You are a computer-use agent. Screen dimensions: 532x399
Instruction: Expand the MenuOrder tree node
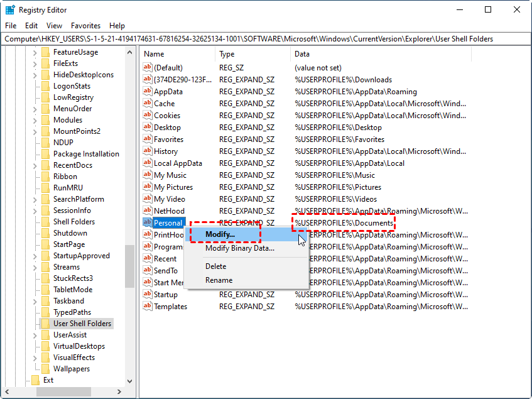[x=35, y=109]
